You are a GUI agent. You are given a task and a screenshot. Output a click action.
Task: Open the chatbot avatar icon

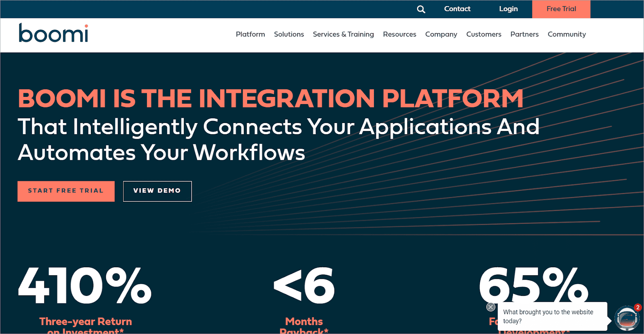(627, 319)
